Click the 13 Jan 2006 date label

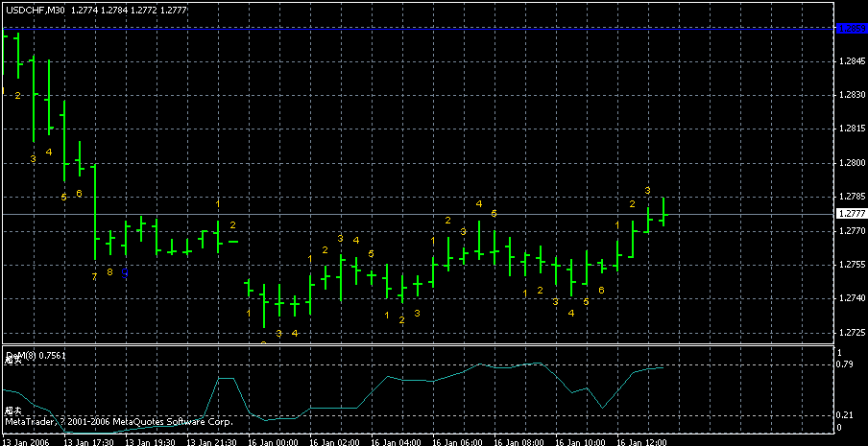[26, 442]
